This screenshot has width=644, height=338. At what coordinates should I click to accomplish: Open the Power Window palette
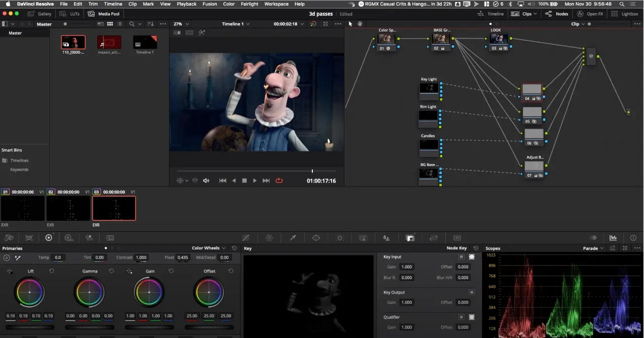[x=316, y=238]
